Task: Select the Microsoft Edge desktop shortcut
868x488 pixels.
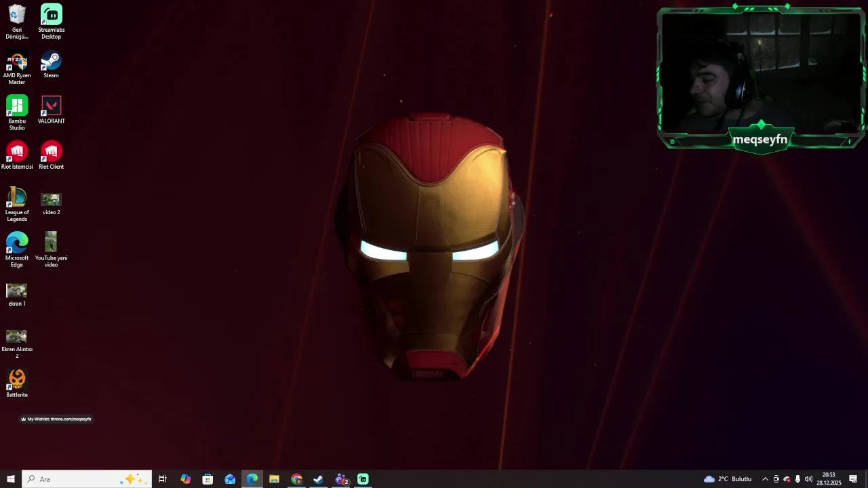Action: [x=17, y=250]
